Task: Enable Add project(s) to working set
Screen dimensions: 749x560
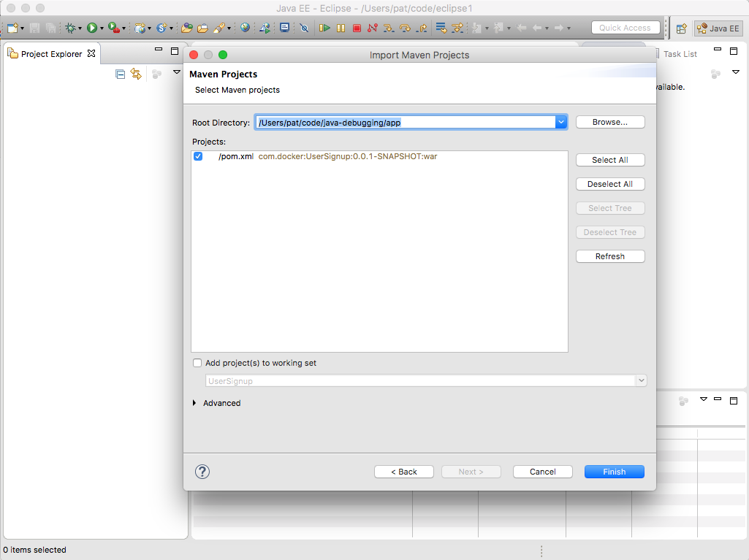Action: click(x=197, y=363)
